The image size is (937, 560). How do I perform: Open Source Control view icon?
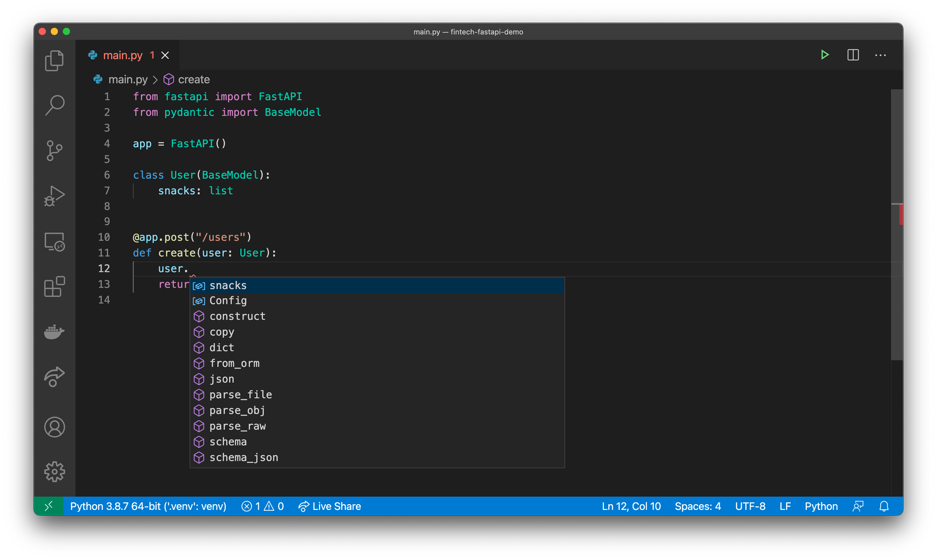coord(54,151)
